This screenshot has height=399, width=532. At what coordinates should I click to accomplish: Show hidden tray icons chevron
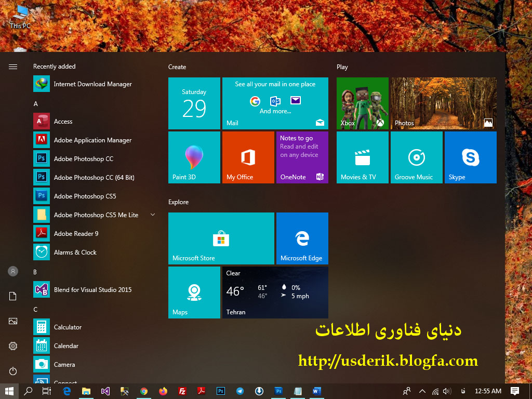[x=422, y=391]
